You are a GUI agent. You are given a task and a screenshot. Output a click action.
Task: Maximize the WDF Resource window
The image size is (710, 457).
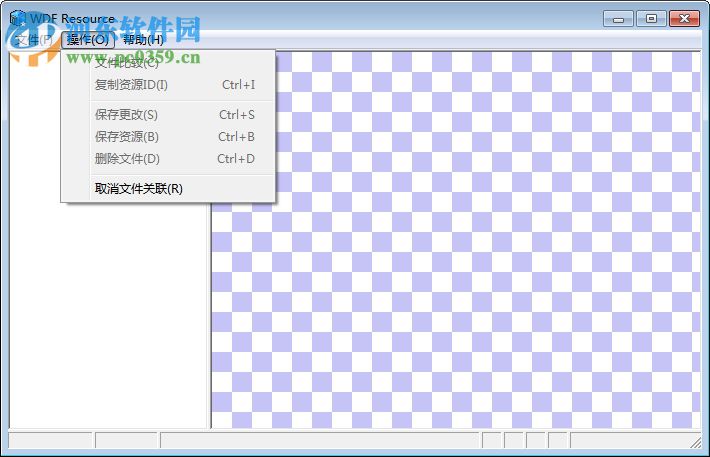651,19
